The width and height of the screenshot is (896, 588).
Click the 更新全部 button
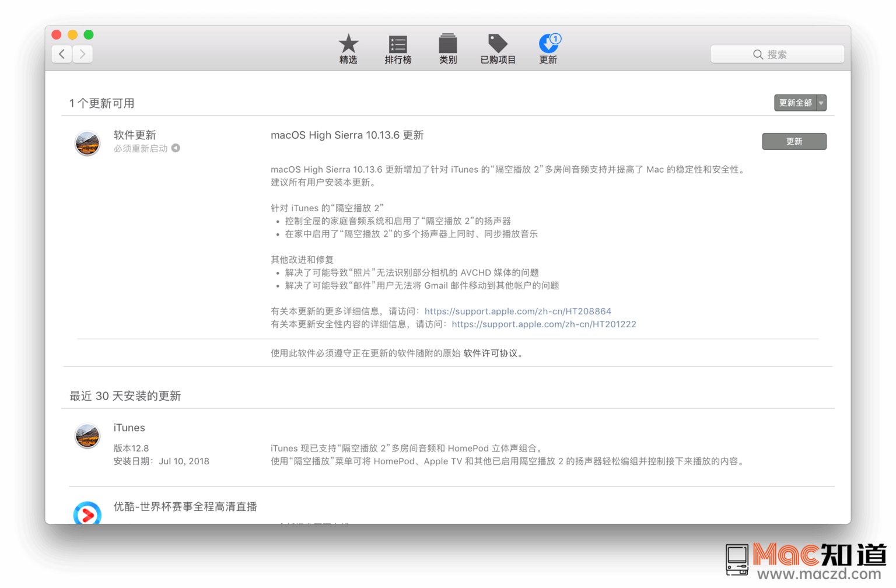pos(795,103)
